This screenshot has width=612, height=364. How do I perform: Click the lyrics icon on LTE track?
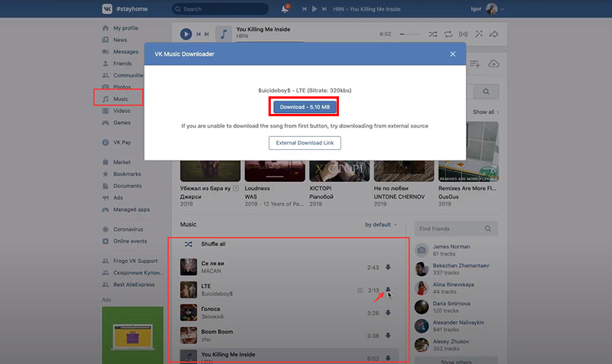tap(360, 291)
